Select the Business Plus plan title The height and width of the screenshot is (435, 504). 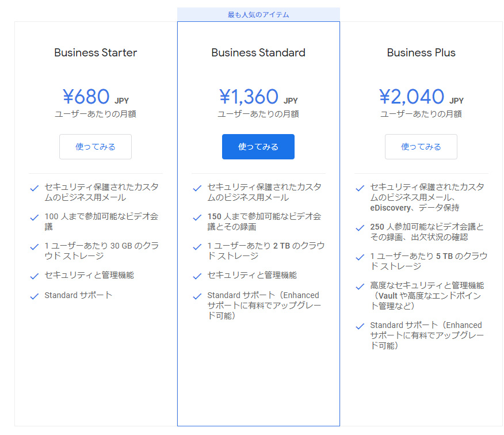tap(421, 52)
